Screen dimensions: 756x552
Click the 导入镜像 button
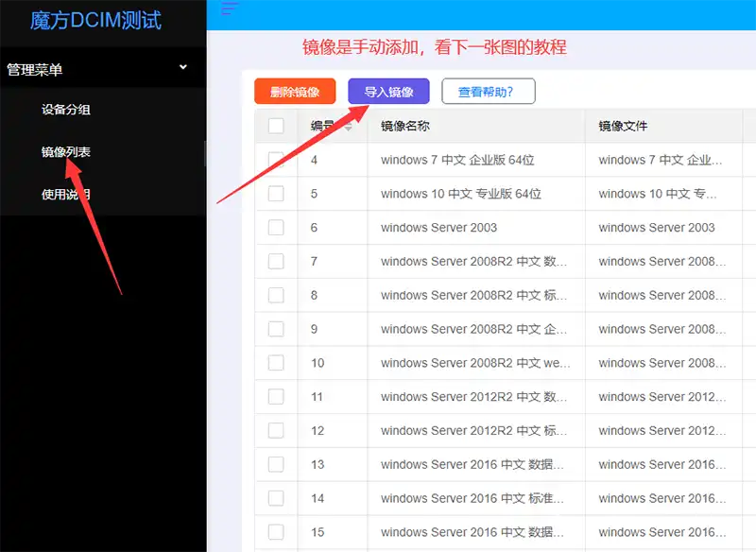[x=388, y=91]
